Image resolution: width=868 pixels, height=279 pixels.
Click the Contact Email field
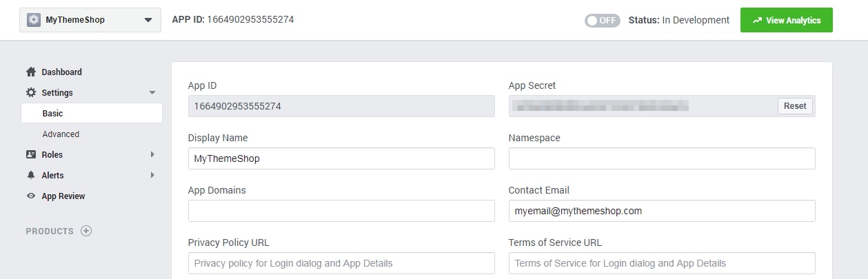[661, 211]
